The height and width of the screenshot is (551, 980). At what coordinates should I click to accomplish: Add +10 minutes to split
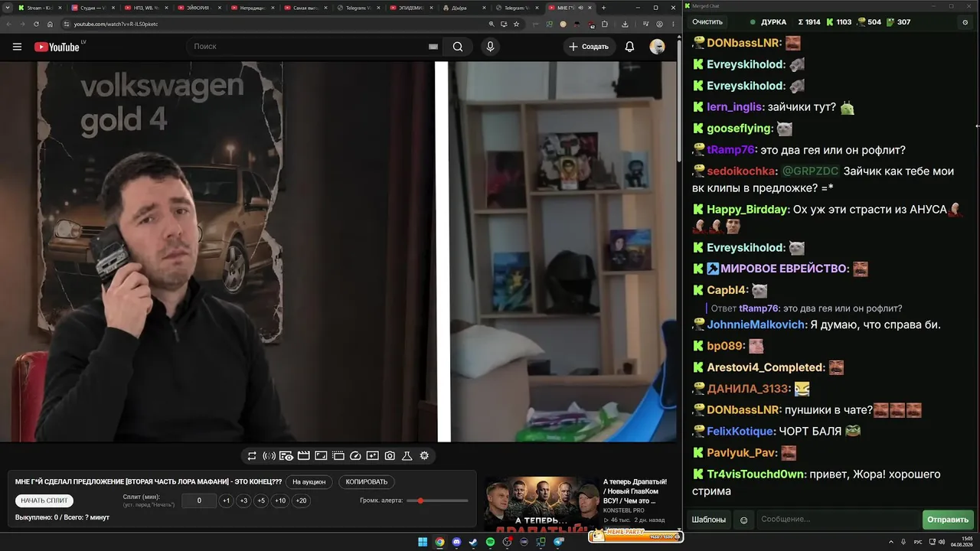(280, 500)
